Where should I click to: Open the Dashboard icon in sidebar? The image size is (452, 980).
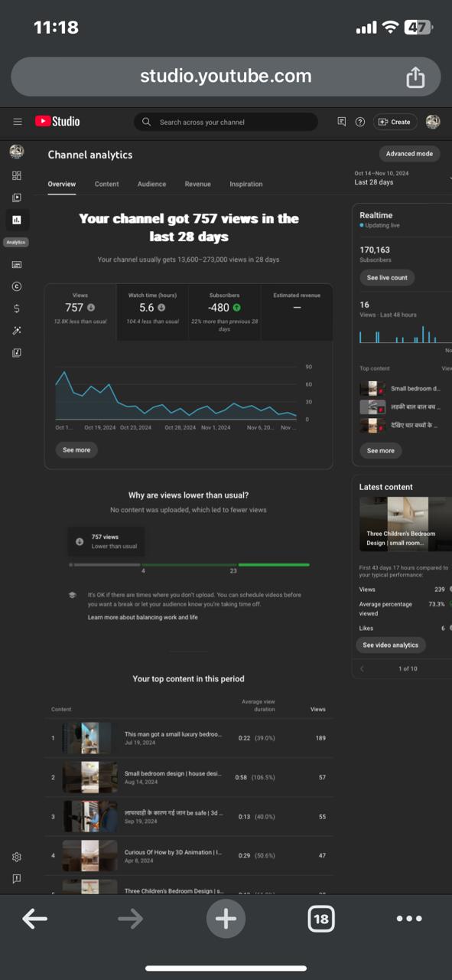coord(17,175)
